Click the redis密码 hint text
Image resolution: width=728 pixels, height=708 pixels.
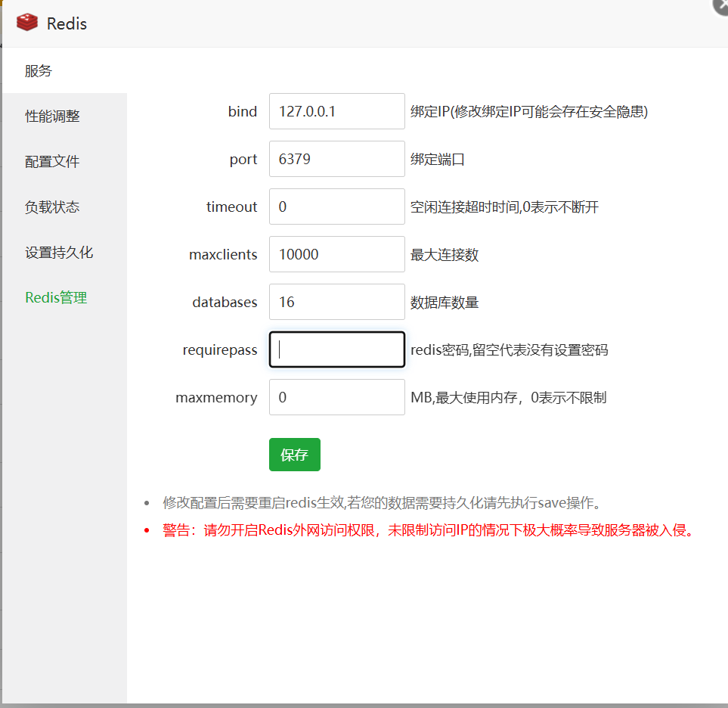pos(510,349)
